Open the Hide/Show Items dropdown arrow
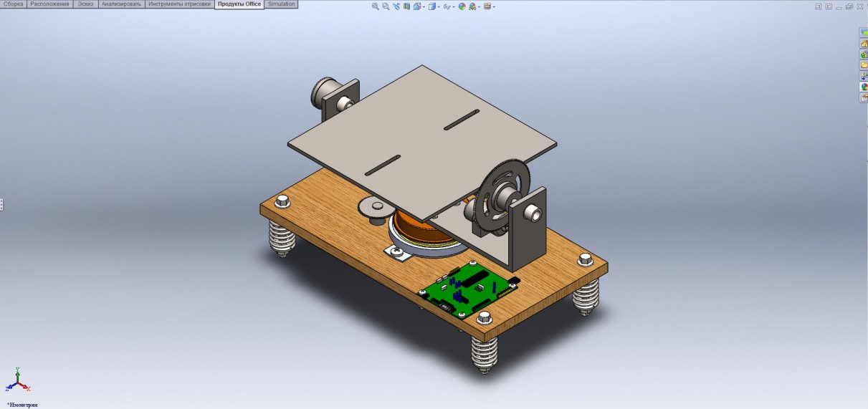Viewport: 868px width, 409px height. (x=454, y=7)
